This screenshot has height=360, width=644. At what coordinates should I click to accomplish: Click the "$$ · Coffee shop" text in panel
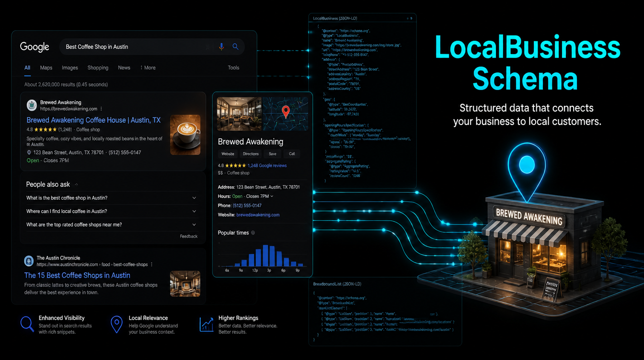click(x=234, y=173)
